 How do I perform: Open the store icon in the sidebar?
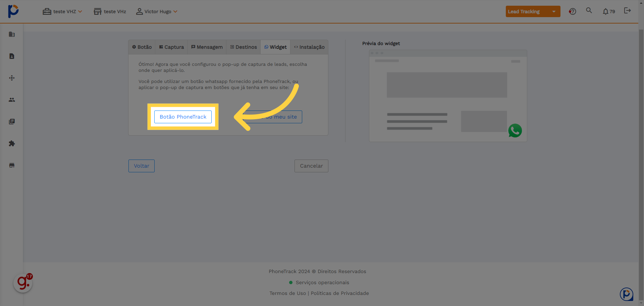(x=12, y=165)
